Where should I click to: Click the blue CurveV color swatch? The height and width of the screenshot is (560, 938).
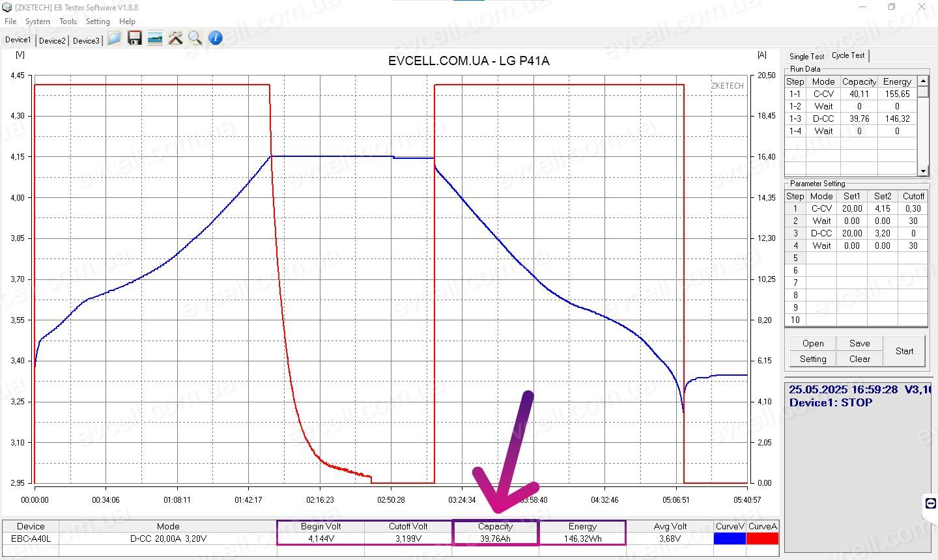tap(730, 539)
